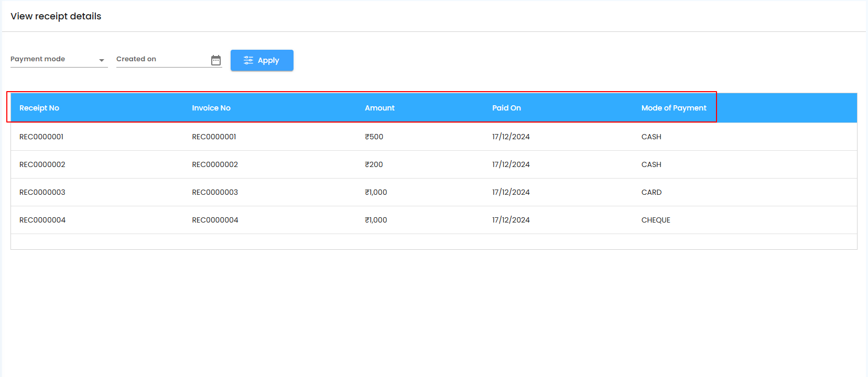Click invoice number REC0000002 cell
This screenshot has height=377, width=868.
point(215,164)
